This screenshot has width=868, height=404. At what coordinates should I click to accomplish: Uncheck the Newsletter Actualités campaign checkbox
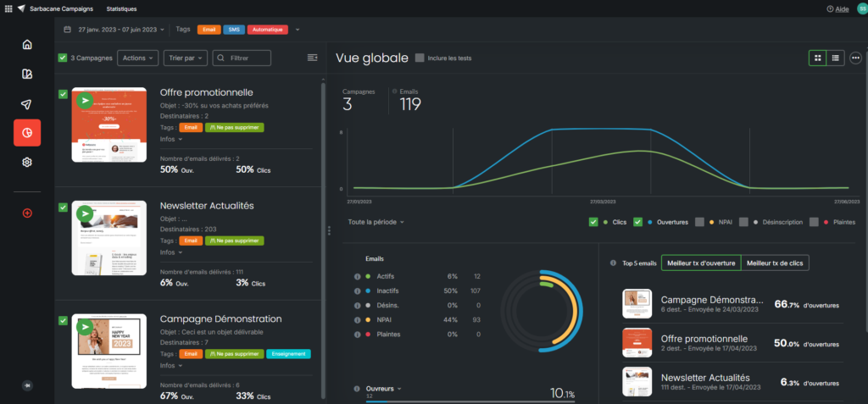(63, 207)
